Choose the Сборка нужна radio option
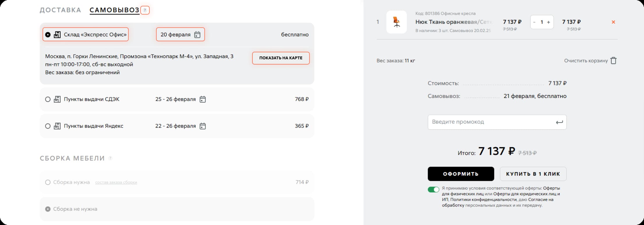The image size is (644, 225). coord(48,182)
